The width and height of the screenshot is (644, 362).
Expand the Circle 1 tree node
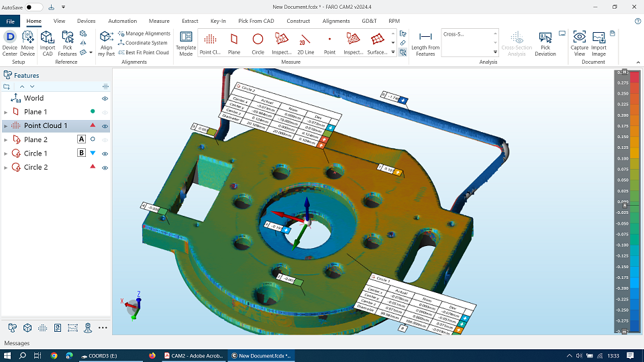click(x=6, y=154)
